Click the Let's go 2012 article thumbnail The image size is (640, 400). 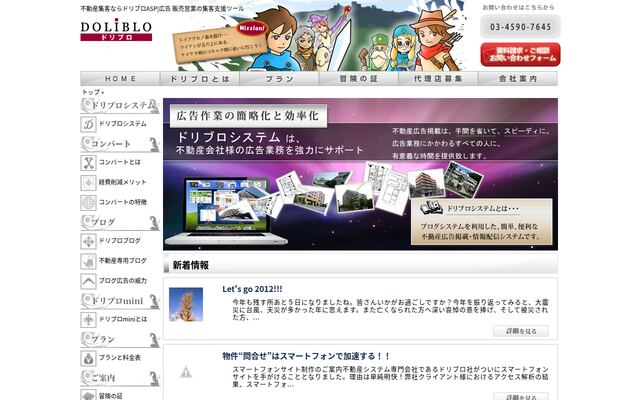pos(186,304)
